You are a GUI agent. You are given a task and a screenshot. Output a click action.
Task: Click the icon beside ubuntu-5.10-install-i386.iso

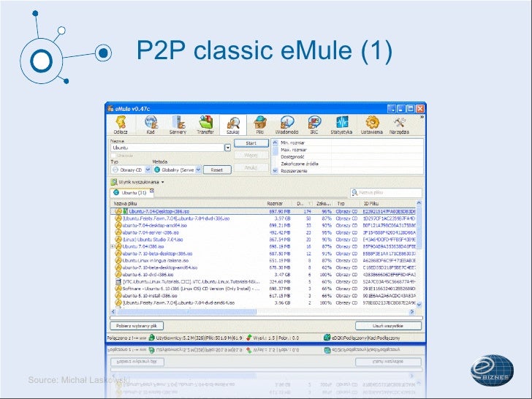click(118, 295)
